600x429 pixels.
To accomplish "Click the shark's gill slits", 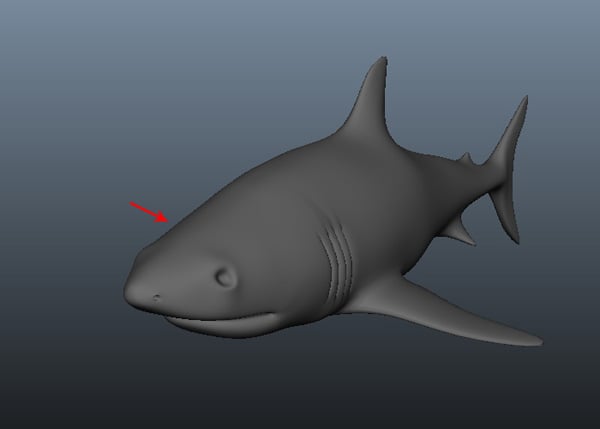I will coord(338,264).
